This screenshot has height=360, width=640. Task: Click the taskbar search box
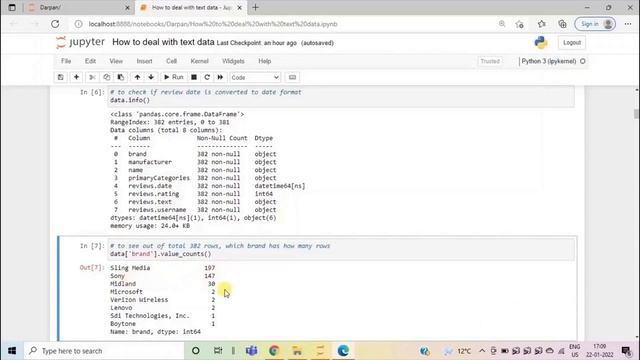click(104, 351)
